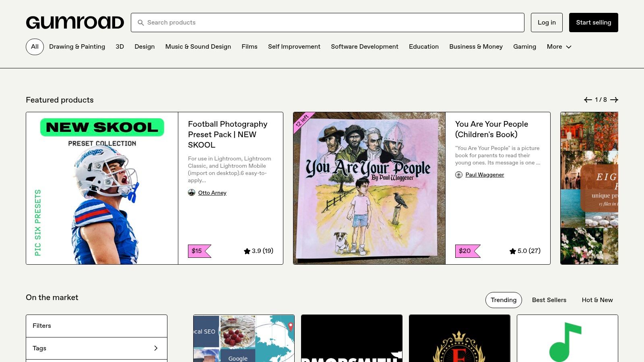Click the search magnifier icon
The height and width of the screenshot is (362, 644).
[140, 23]
